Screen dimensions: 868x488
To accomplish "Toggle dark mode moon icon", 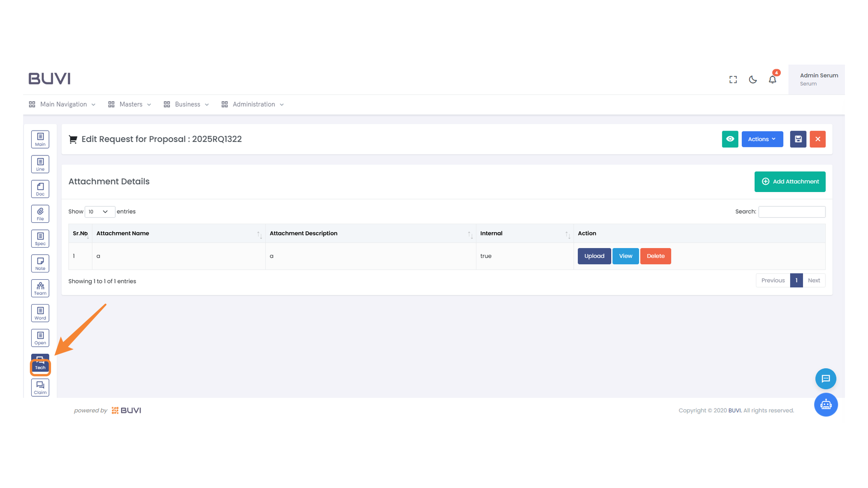I will 753,80.
